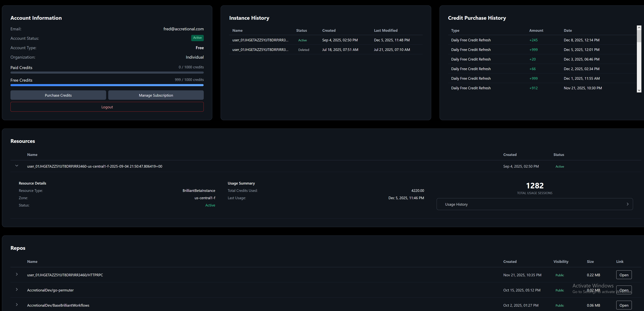Expand the BaseBrilliantWorkflows repo row
644x311 pixels.
pos(17,305)
